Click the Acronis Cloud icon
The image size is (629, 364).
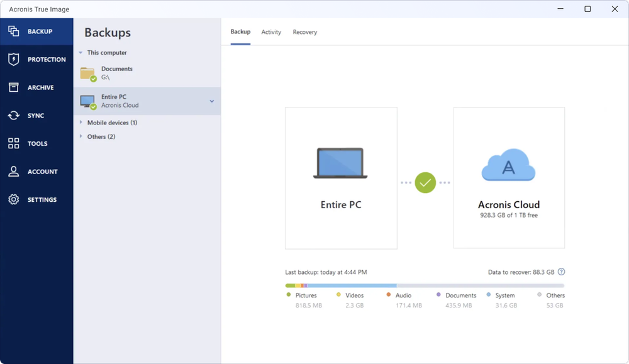[x=508, y=165]
